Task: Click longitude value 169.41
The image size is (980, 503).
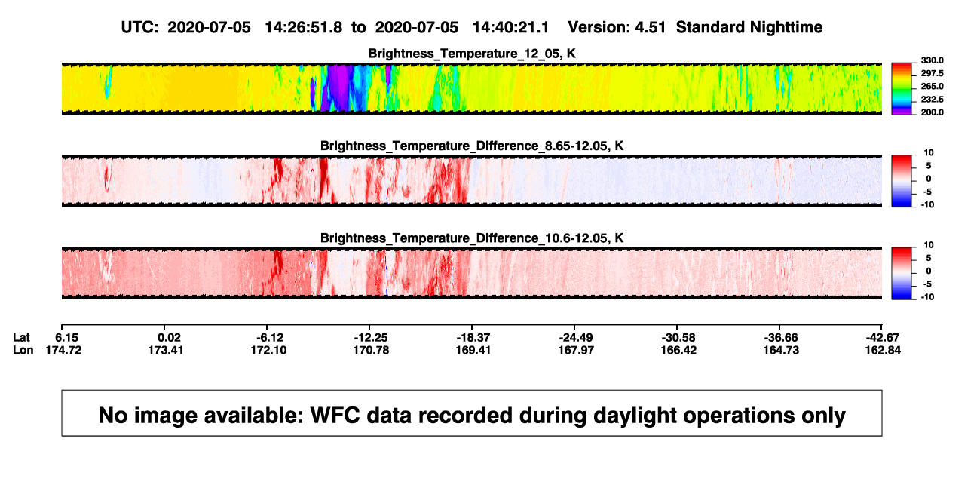Action: pos(473,350)
